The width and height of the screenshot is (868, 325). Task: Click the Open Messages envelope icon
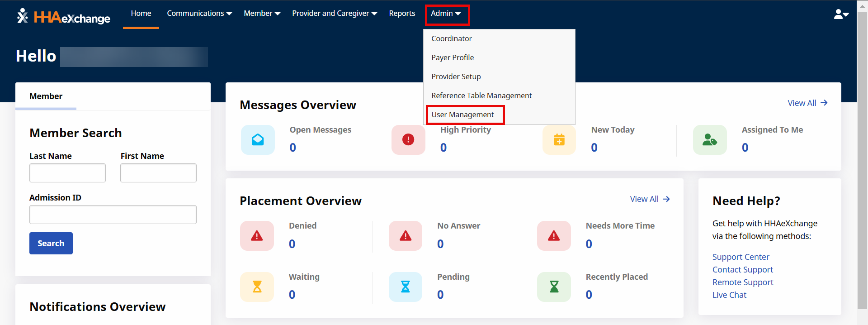pyautogui.click(x=258, y=140)
